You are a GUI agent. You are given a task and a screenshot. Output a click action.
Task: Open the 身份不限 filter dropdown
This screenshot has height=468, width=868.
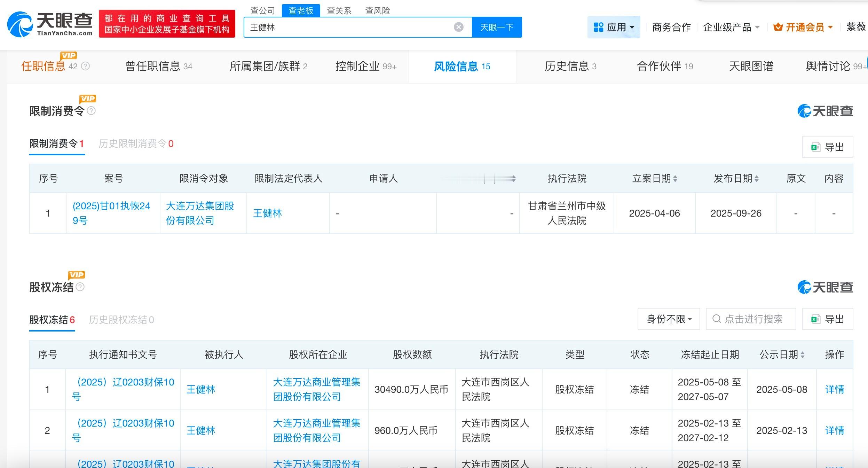tap(669, 319)
